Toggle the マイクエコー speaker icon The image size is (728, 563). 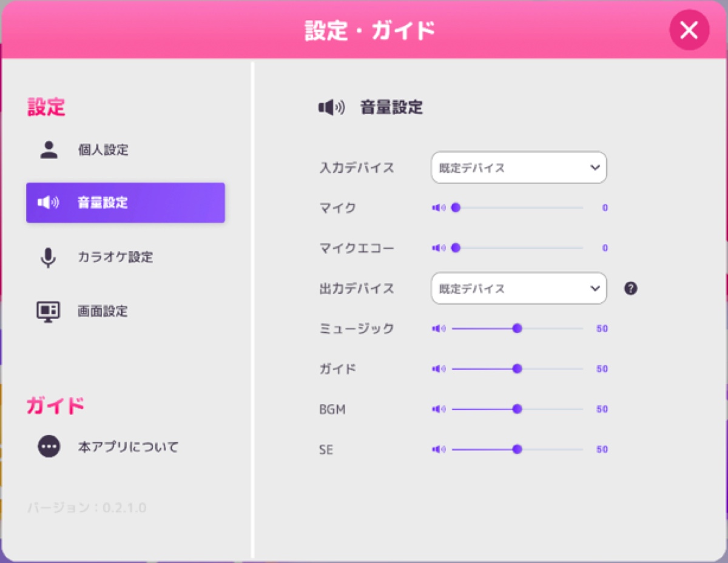[439, 248]
